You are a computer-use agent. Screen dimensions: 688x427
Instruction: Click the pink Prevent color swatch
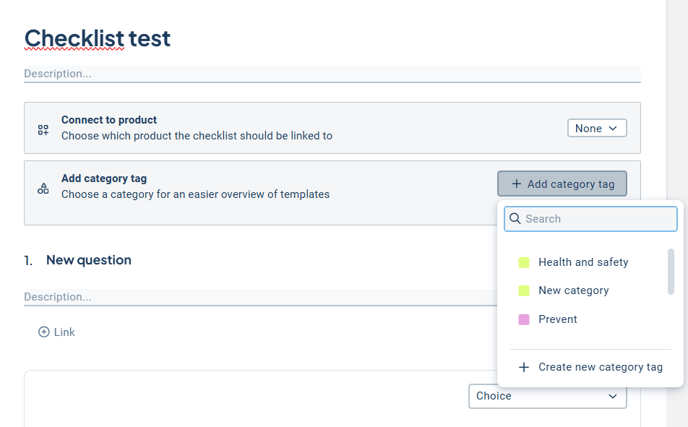click(524, 320)
